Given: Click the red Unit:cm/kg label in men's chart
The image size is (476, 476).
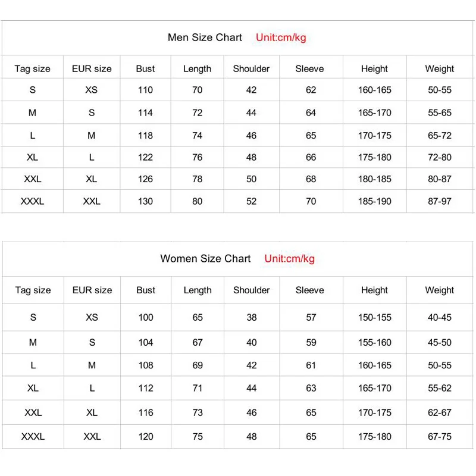Looking at the screenshot, I should (x=281, y=37).
